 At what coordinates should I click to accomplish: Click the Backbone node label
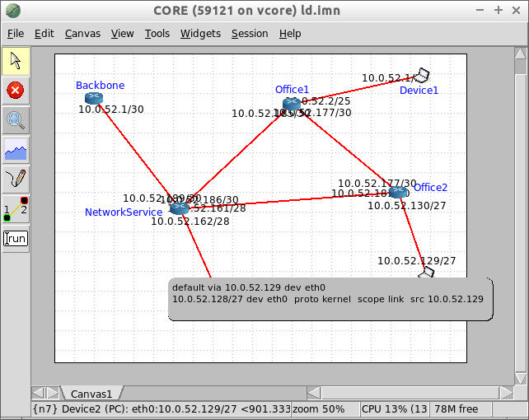pos(101,86)
